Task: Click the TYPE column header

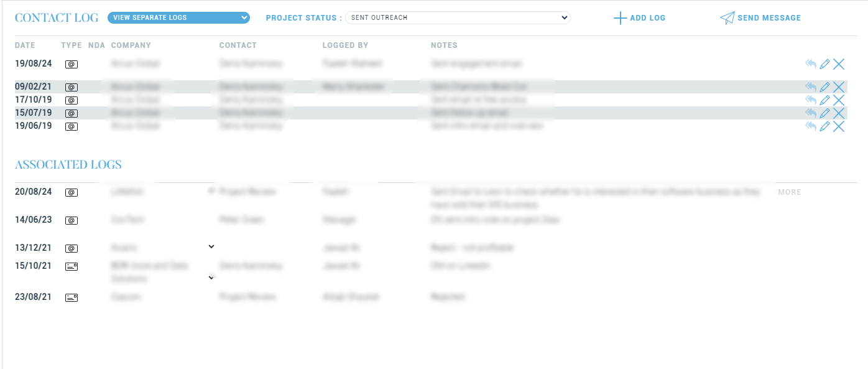Action: 72,45
